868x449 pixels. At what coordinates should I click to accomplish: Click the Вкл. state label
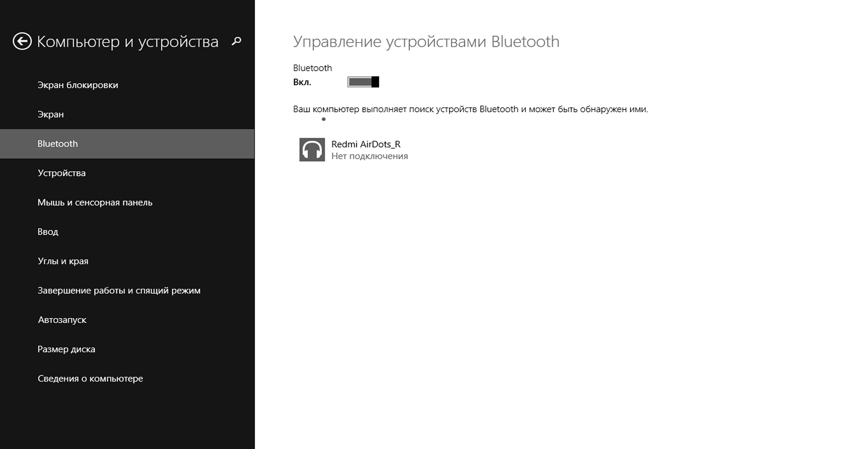[302, 82]
